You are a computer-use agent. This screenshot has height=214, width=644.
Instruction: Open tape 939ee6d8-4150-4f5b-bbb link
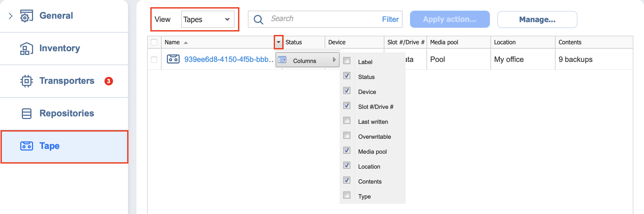tap(228, 59)
